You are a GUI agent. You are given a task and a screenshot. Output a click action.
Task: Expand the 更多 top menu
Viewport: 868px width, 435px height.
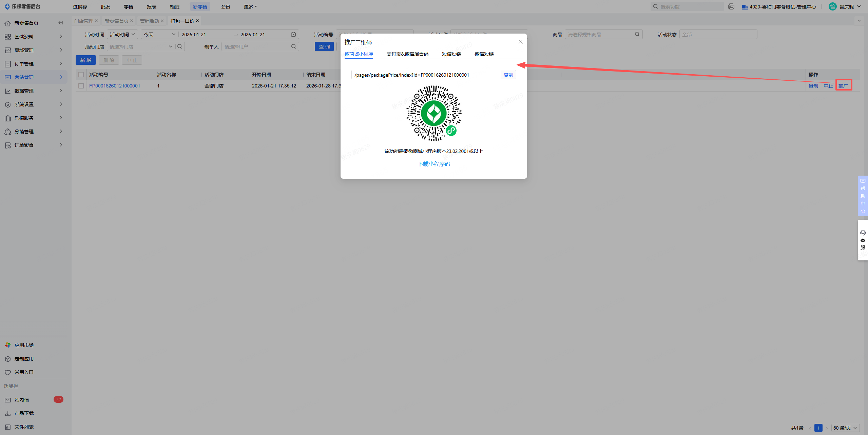[x=250, y=7]
